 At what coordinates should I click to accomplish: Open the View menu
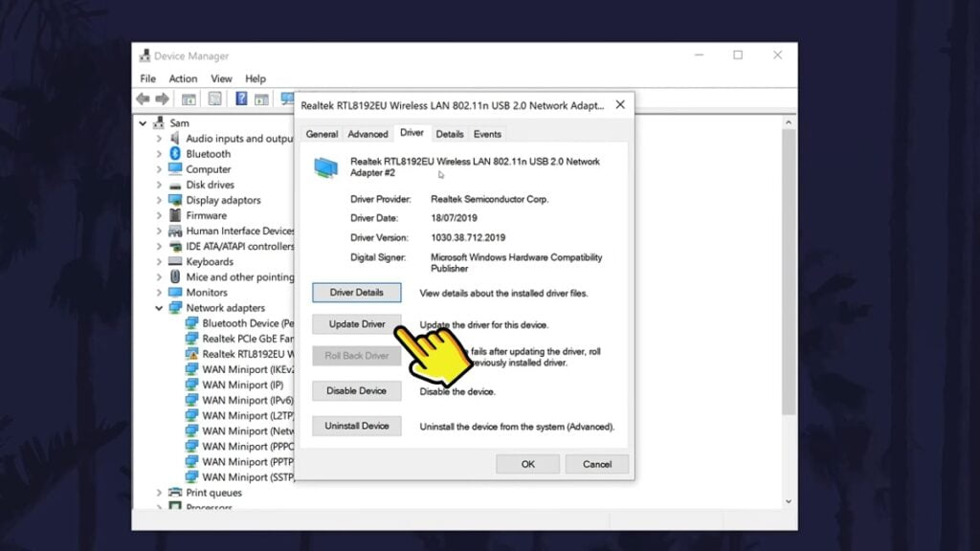coord(221,78)
